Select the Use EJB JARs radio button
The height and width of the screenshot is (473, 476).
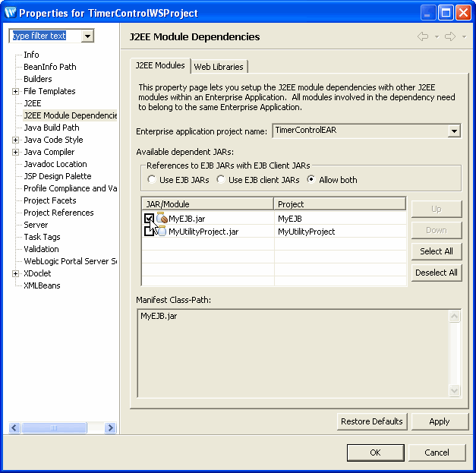pos(152,179)
